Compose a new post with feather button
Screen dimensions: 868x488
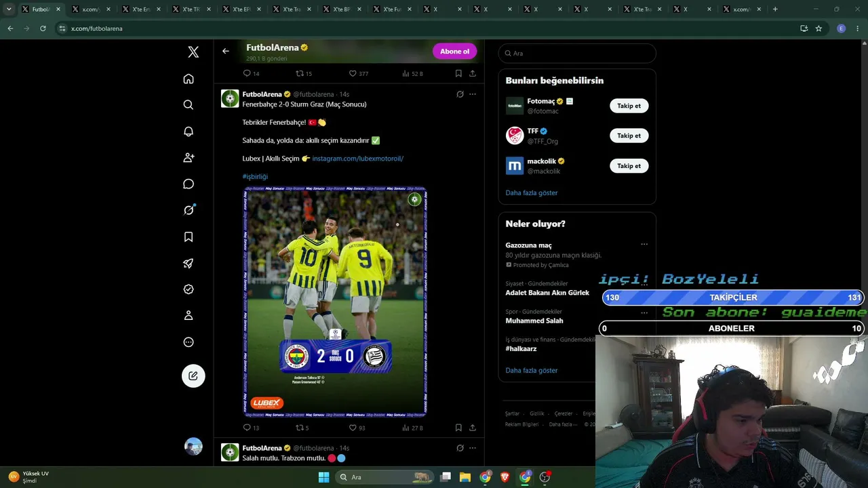point(193,375)
